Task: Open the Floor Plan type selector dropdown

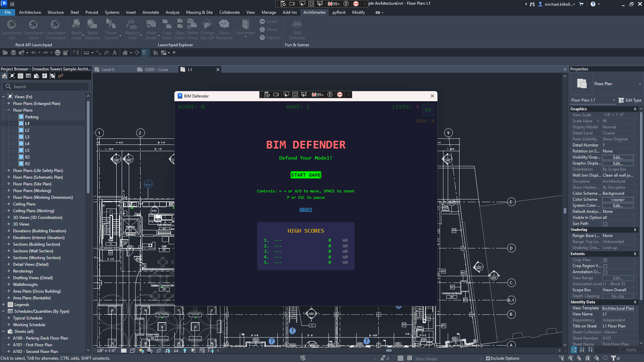Action: [x=640, y=84]
